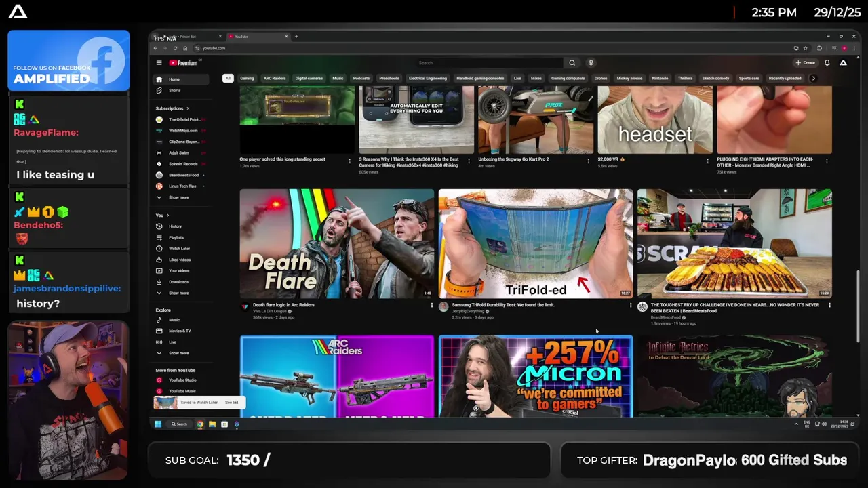Open options for PLUGGING EIGHT HDMI ADAPTERS video
The width and height of the screenshot is (868, 488).
point(827,161)
